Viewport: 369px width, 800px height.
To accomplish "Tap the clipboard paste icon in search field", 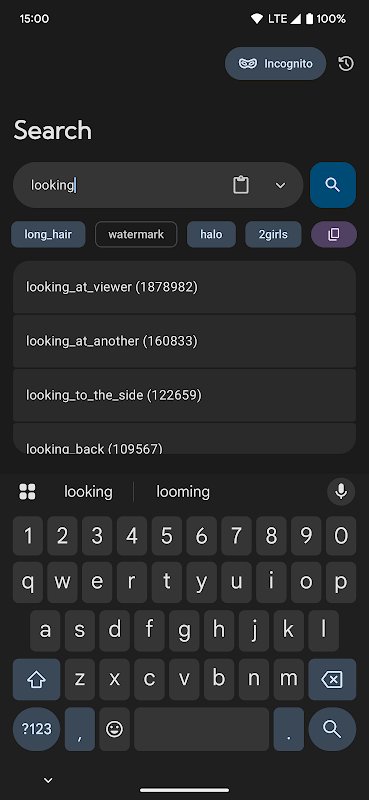I will (241, 185).
